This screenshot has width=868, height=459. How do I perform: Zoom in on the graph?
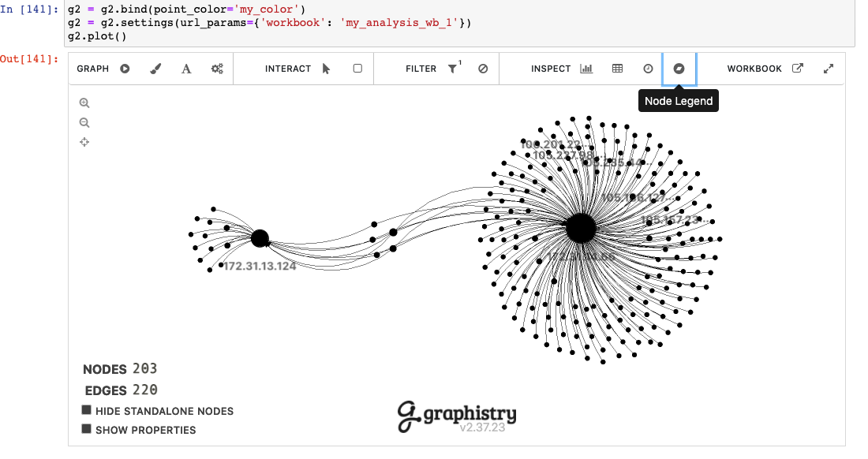(x=84, y=103)
